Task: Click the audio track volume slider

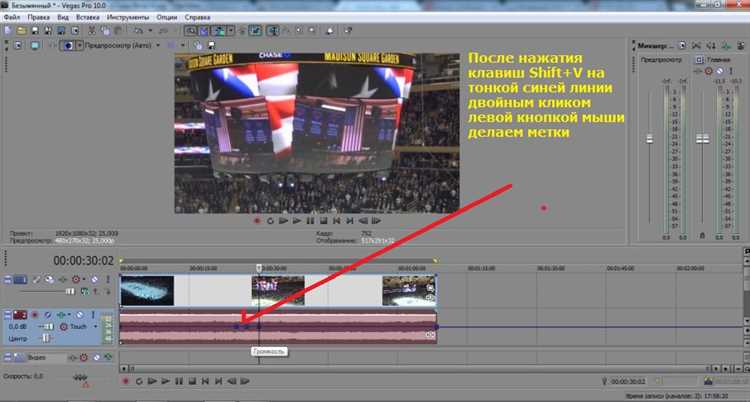Action: (48, 327)
